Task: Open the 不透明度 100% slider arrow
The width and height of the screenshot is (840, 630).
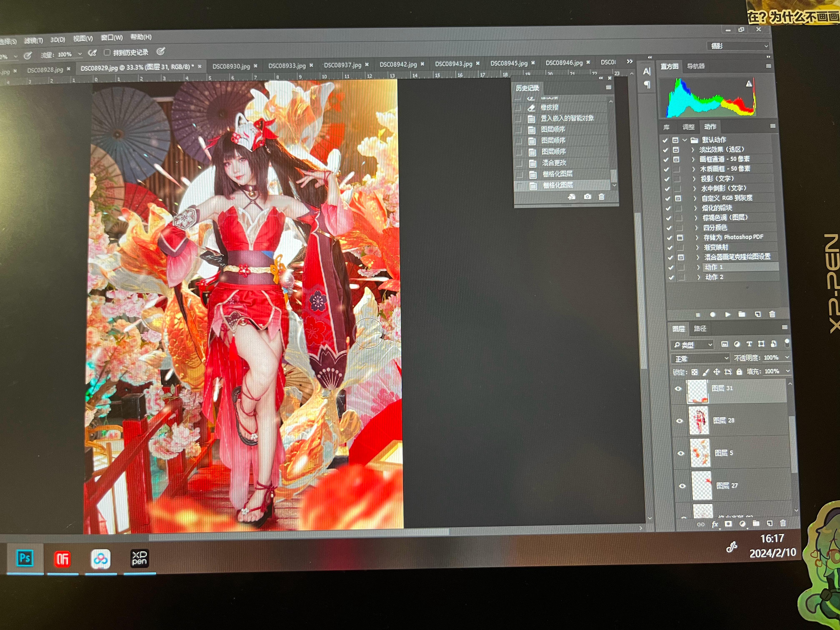Action: point(787,357)
